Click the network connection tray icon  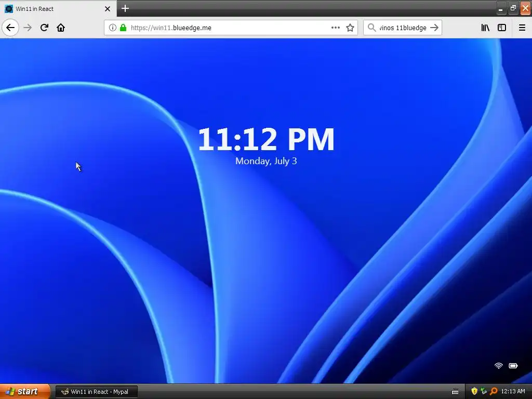tap(484, 391)
